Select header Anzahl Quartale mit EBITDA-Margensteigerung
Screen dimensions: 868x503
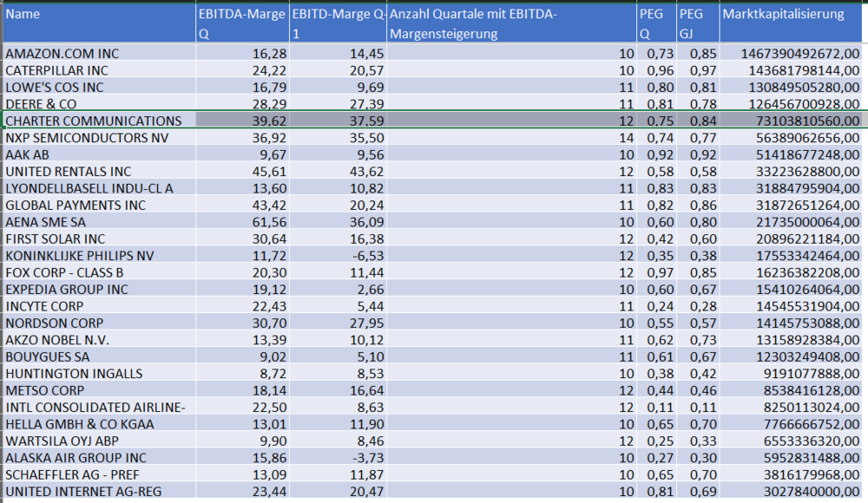pos(511,23)
